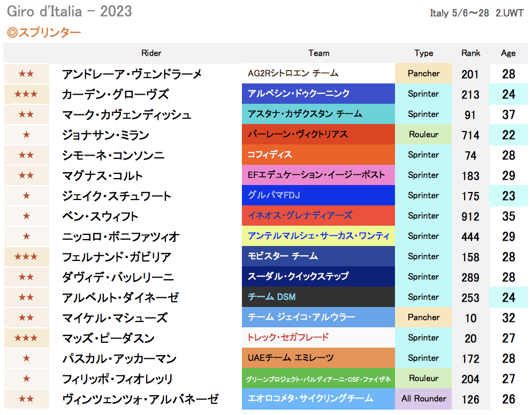Select rider シモーネ・コンソンニ
The image size is (532, 415).
pyautogui.click(x=113, y=155)
